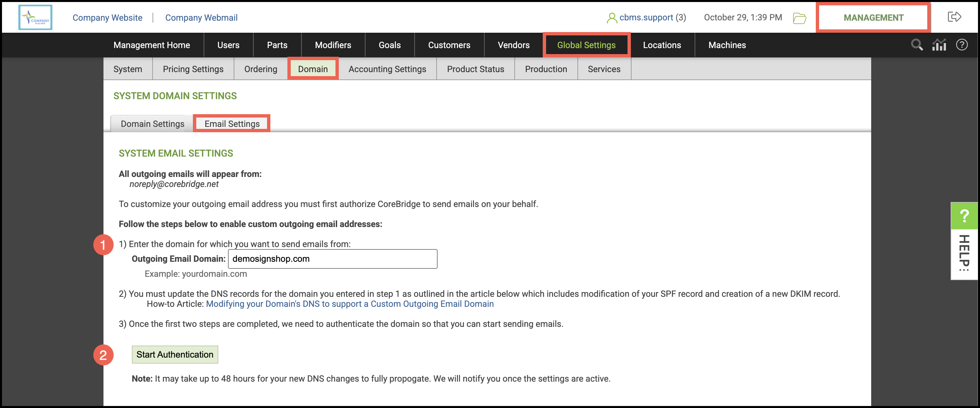Image resolution: width=980 pixels, height=408 pixels.
Task: Go to Accounting Settings tab
Action: click(387, 69)
